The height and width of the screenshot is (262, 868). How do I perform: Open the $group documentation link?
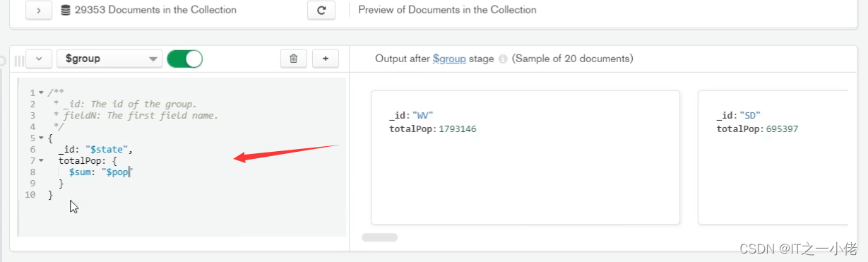pos(449,59)
